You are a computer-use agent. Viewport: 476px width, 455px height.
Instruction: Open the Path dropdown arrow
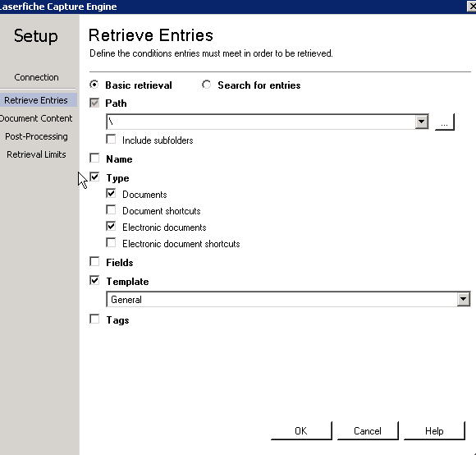point(421,122)
